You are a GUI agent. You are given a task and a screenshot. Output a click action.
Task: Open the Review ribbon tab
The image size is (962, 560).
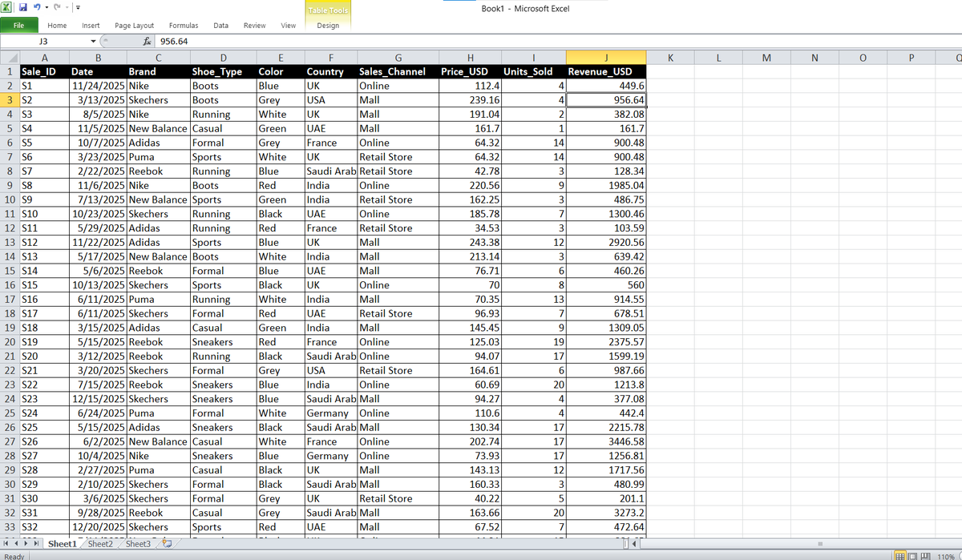coord(254,26)
